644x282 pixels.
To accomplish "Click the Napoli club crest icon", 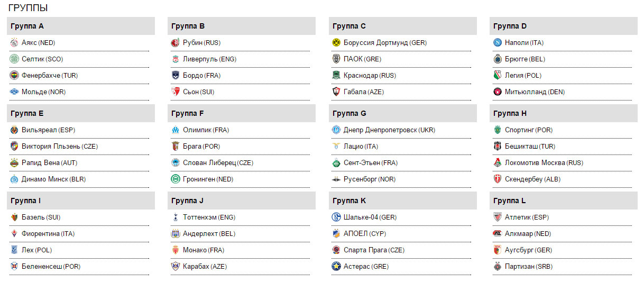I will pyautogui.click(x=498, y=43).
